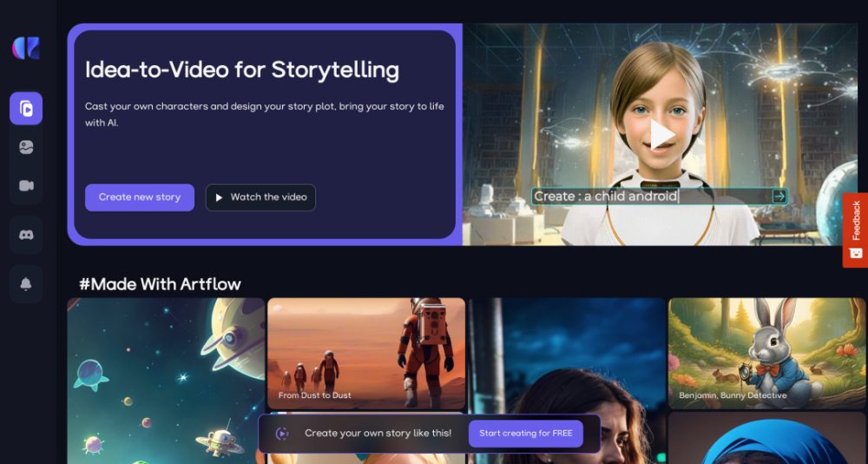Open the notifications bell icon
Viewport: 868px width, 464px height.
26,284
